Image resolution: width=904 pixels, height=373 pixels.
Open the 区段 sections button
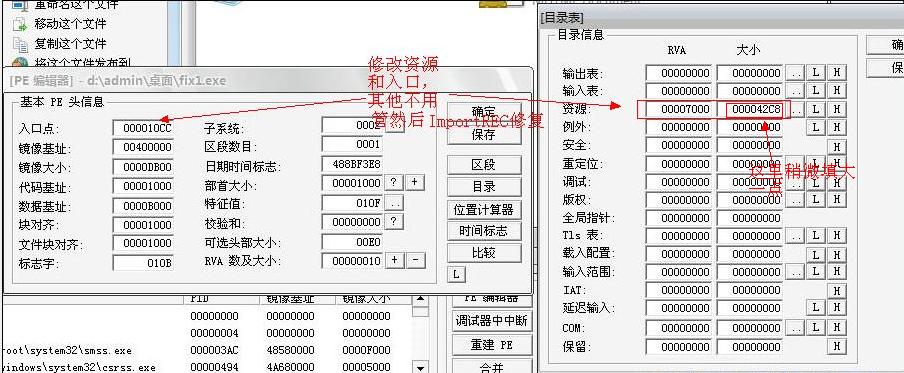tap(483, 165)
